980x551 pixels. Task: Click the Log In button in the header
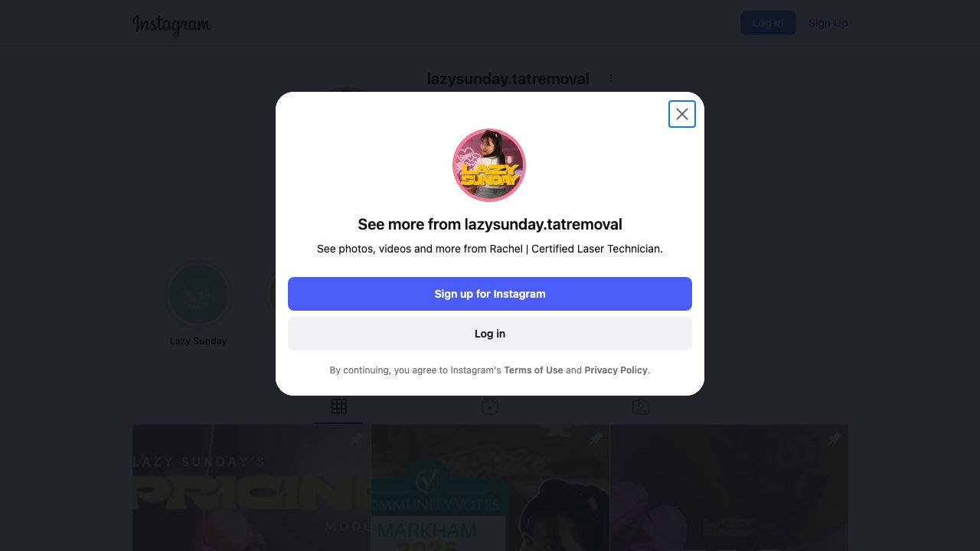[768, 23]
